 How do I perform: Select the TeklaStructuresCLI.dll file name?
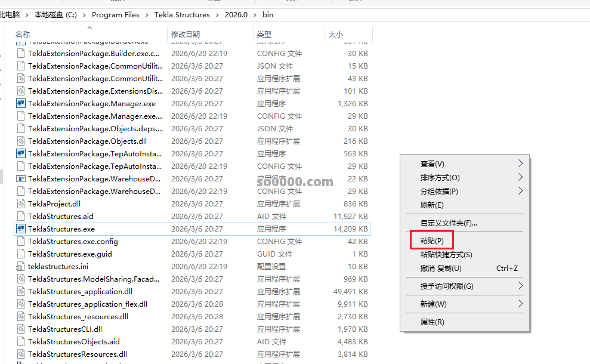65,329
